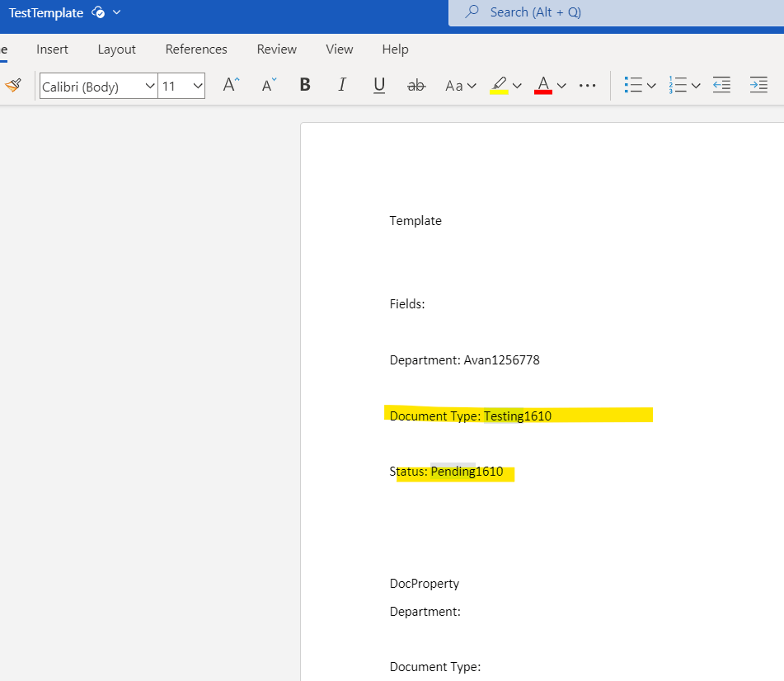Image resolution: width=784 pixels, height=681 pixels.
Task: Select the Format Painter brush icon
Action: pyautogui.click(x=13, y=86)
